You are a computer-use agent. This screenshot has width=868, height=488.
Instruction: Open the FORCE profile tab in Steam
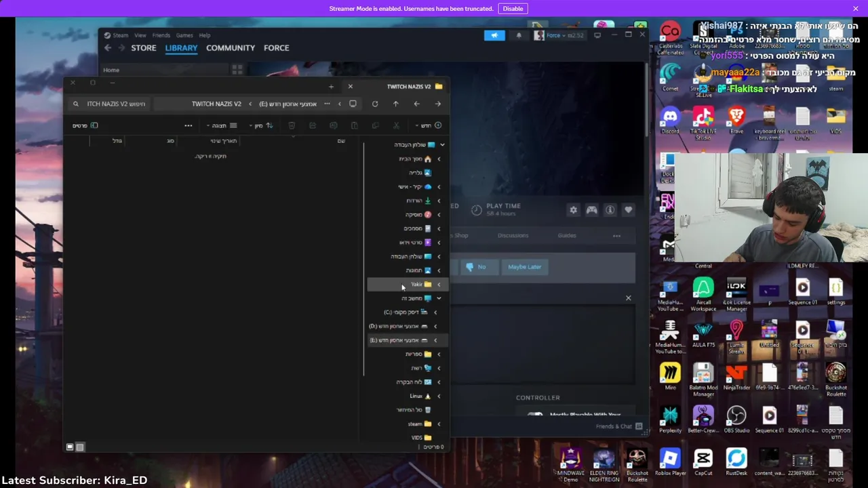277,48
